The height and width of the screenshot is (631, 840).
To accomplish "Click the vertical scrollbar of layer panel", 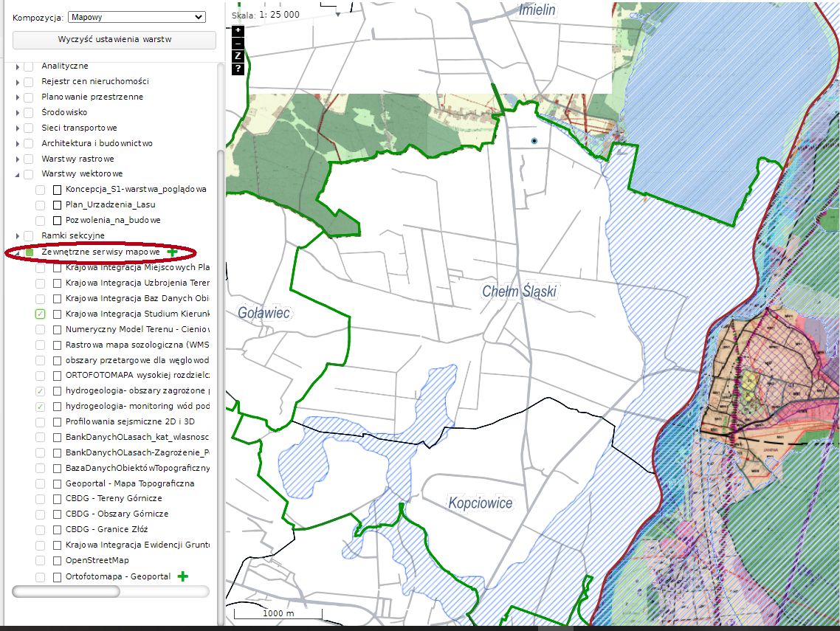I will [x=220, y=295].
